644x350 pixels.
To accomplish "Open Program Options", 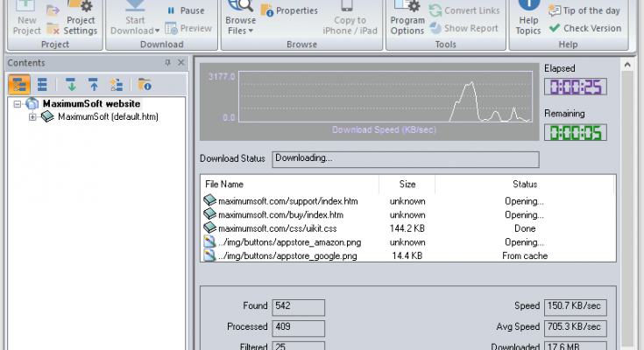I will (x=407, y=18).
